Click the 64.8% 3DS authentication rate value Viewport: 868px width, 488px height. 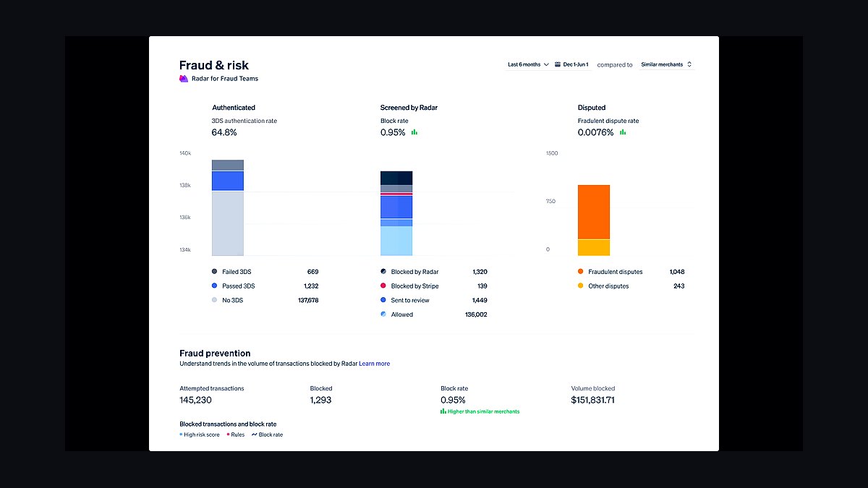[224, 133]
